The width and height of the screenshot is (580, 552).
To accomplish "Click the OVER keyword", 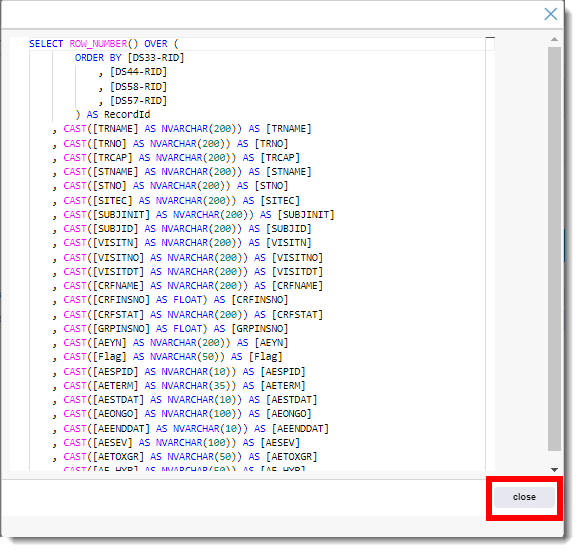I will 156,44.
